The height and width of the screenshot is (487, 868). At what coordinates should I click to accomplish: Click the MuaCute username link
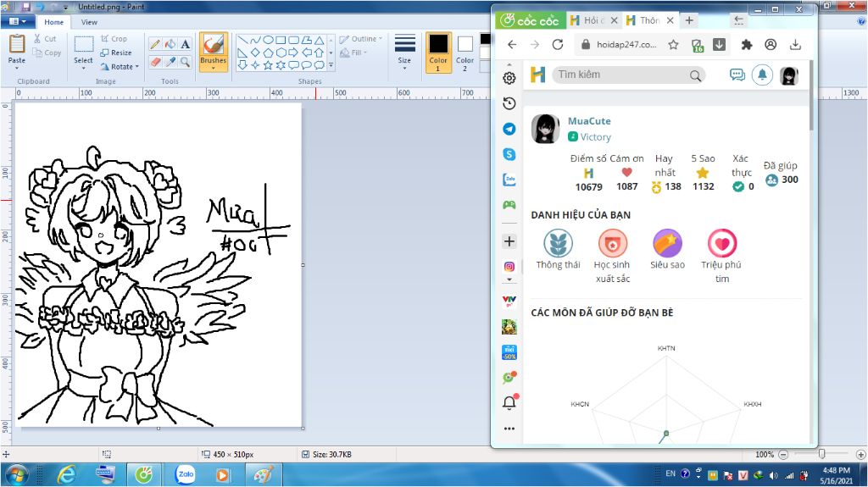[589, 120]
